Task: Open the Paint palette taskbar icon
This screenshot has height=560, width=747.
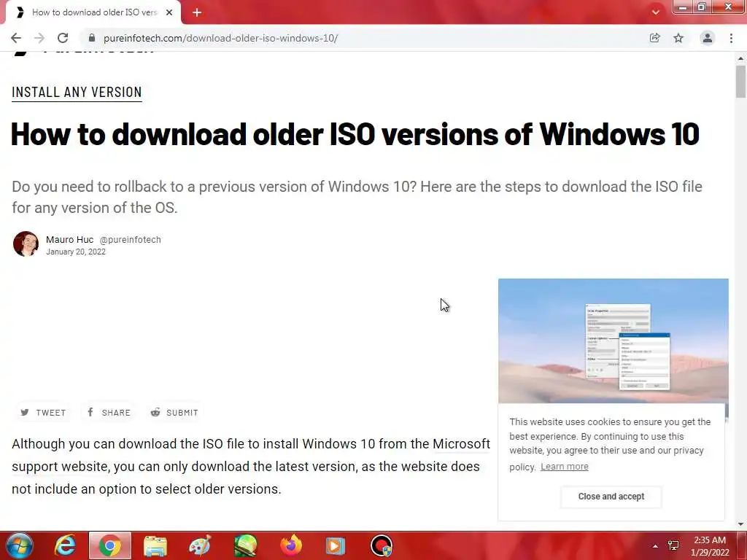Action: coord(200,545)
